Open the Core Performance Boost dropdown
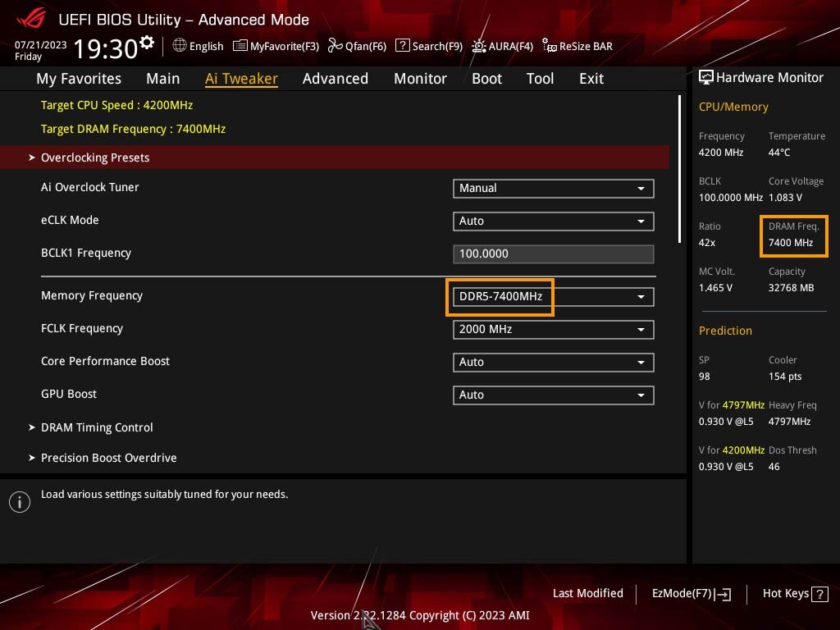Viewport: 840px width, 630px height. click(x=554, y=362)
